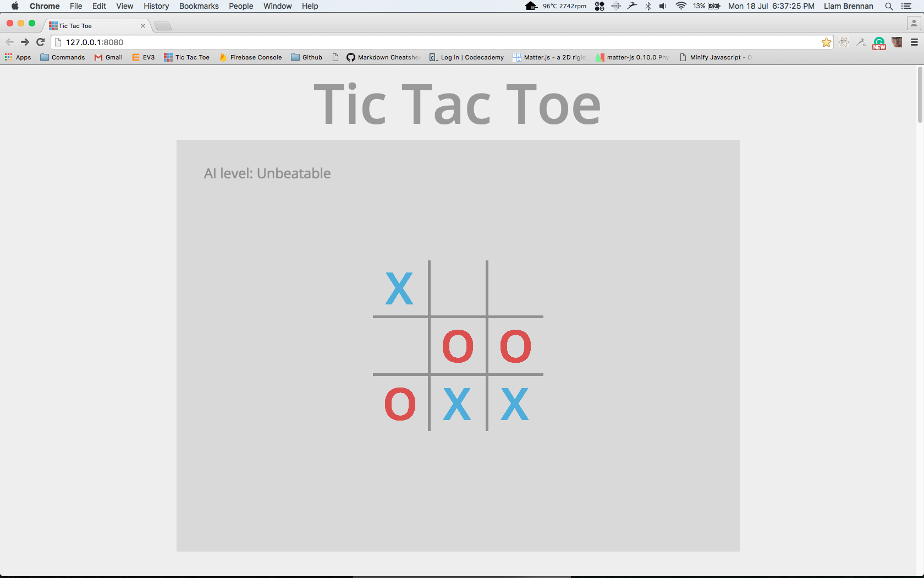
Task: Click the Grammarly extension icon
Action: pos(879,42)
